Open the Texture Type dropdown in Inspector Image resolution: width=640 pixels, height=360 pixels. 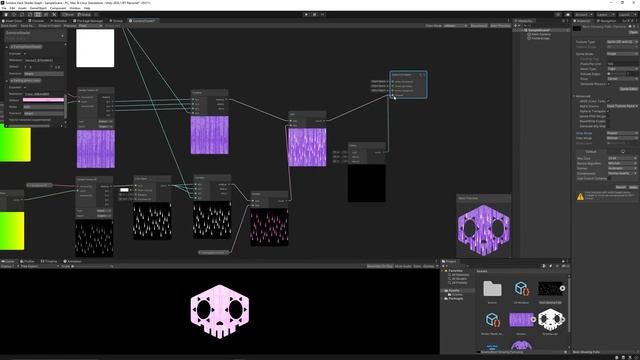point(622,42)
